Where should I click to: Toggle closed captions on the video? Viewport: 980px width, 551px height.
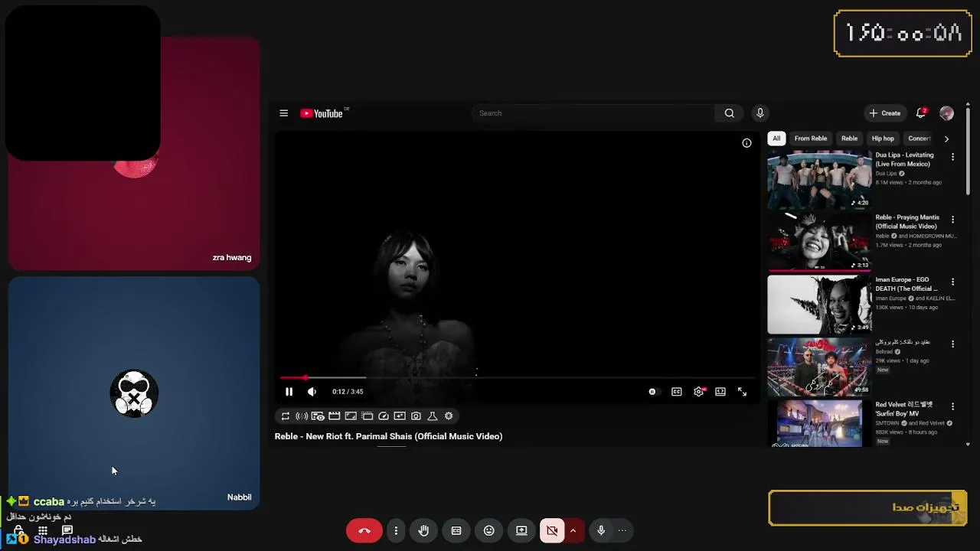[677, 392]
